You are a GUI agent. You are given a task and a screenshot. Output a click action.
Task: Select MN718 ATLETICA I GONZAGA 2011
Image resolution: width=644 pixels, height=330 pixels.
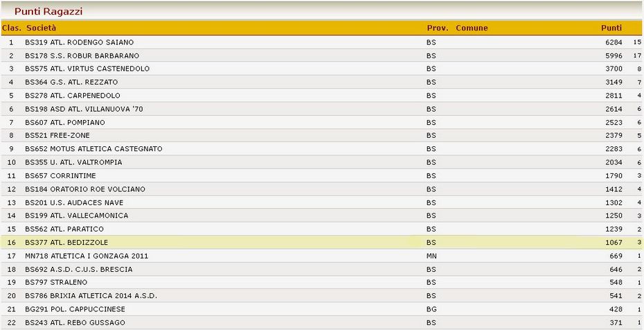coord(322,256)
